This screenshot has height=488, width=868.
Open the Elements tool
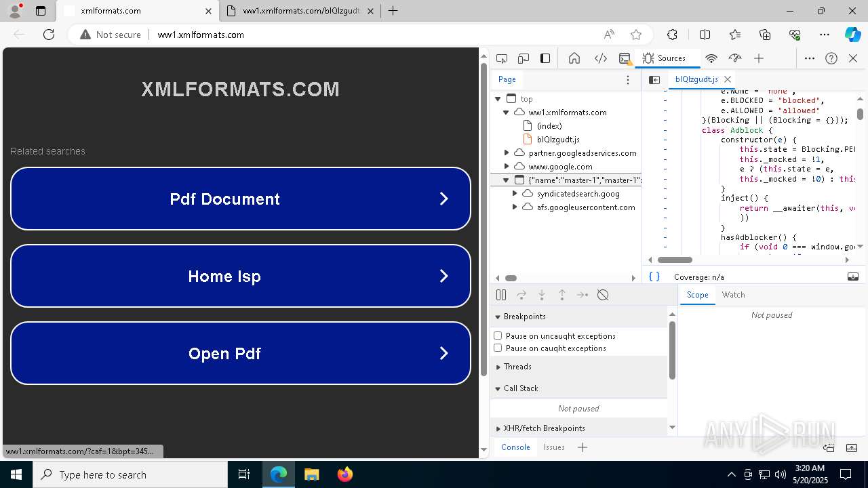(601, 58)
